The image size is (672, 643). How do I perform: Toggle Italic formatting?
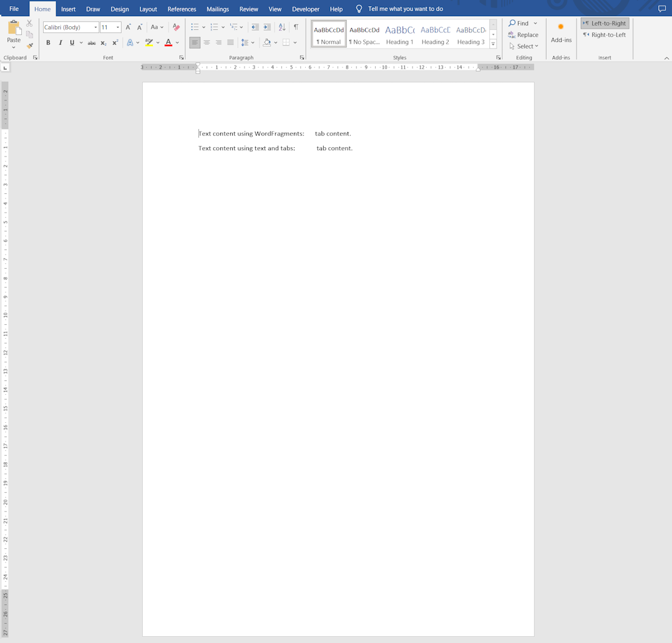pos(60,42)
